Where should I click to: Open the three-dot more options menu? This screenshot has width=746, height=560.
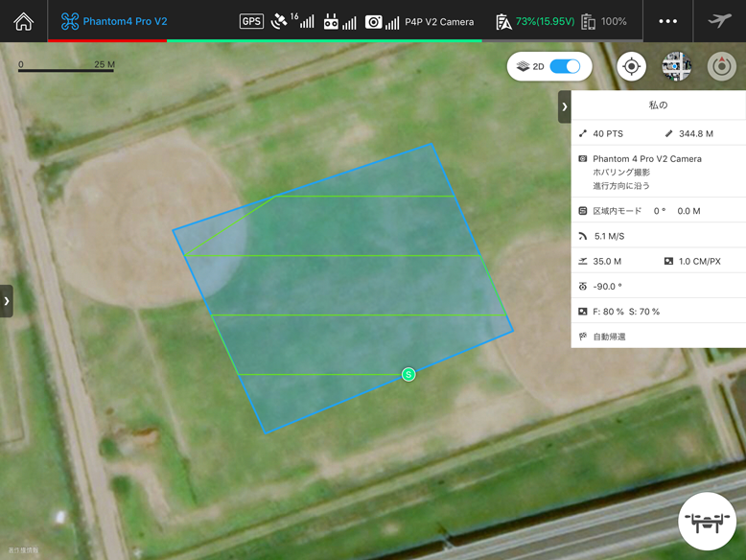[667, 21]
